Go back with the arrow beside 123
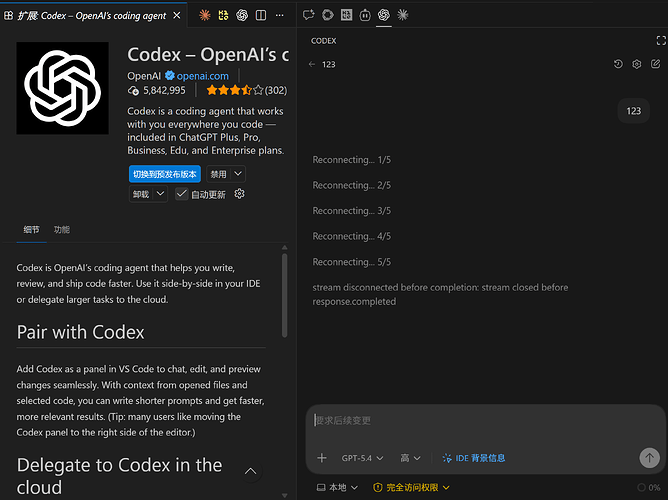The image size is (668, 500). tap(312, 64)
